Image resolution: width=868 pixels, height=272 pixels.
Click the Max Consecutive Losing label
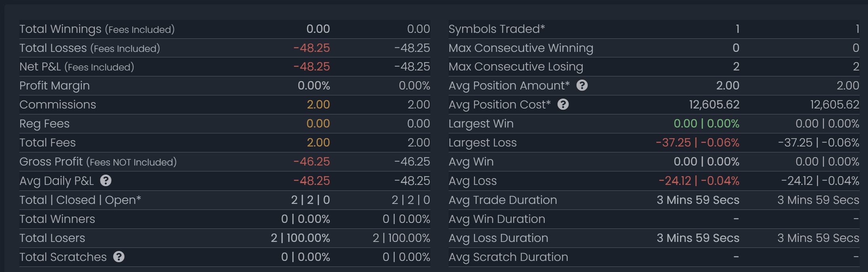tap(516, 67)
